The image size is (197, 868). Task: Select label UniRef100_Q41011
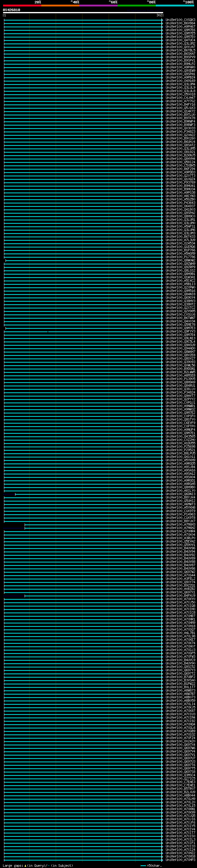180,457
